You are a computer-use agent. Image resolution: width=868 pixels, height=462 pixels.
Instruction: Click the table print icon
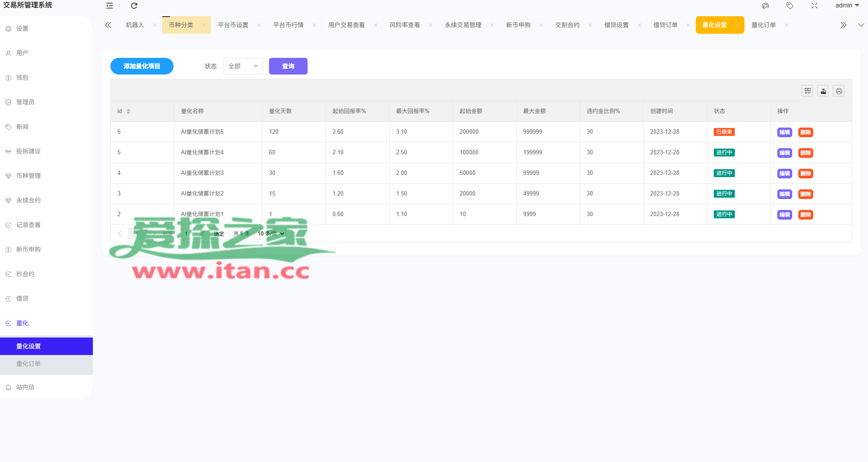click(839, 91)
